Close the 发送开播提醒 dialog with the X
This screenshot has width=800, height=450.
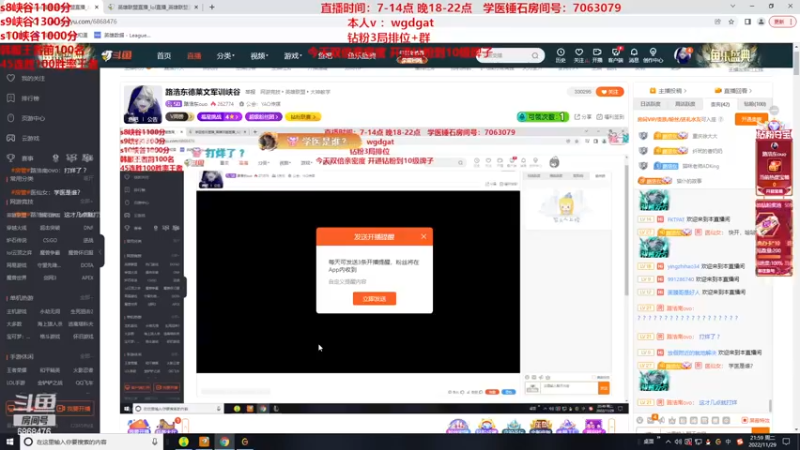point(423,236)
